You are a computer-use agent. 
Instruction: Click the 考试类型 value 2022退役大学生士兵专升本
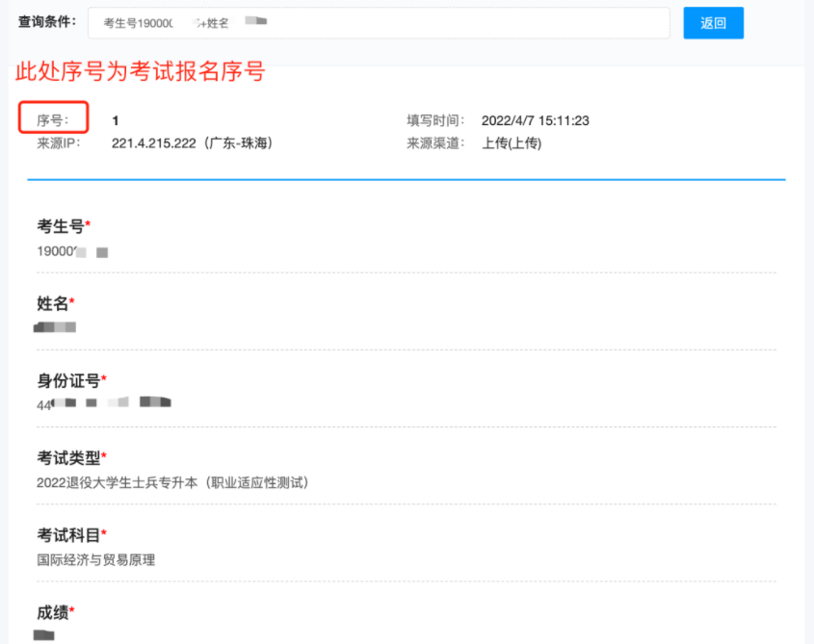175,482
